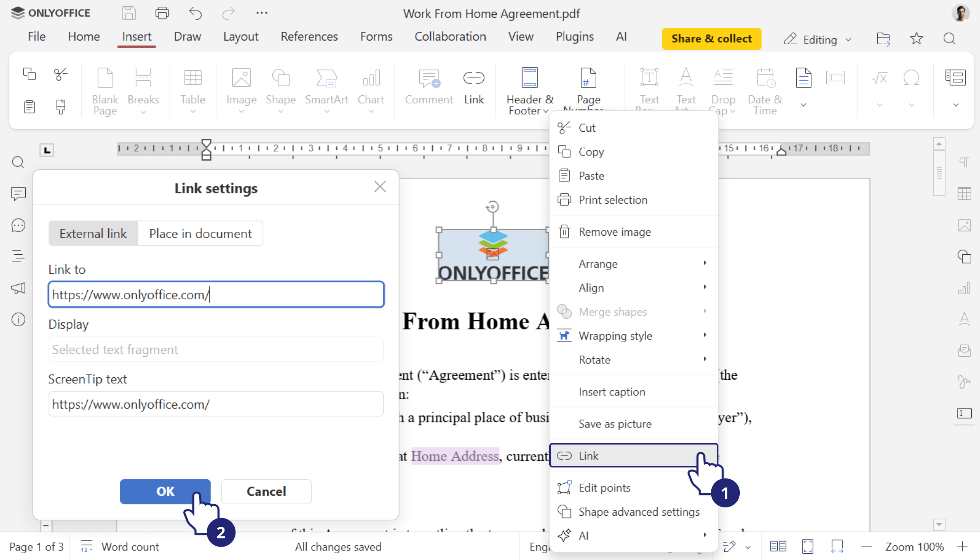
Task: Switch to the References ribbon tab
Action: (x=309, y=36)
